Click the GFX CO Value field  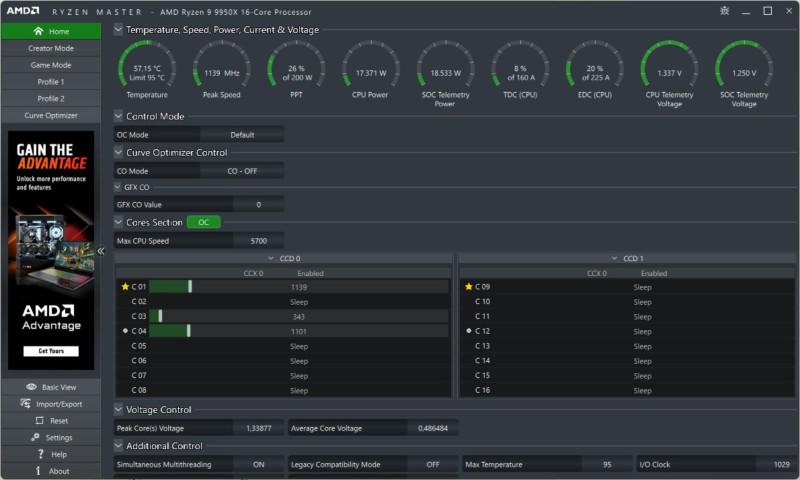pos(259,205)
